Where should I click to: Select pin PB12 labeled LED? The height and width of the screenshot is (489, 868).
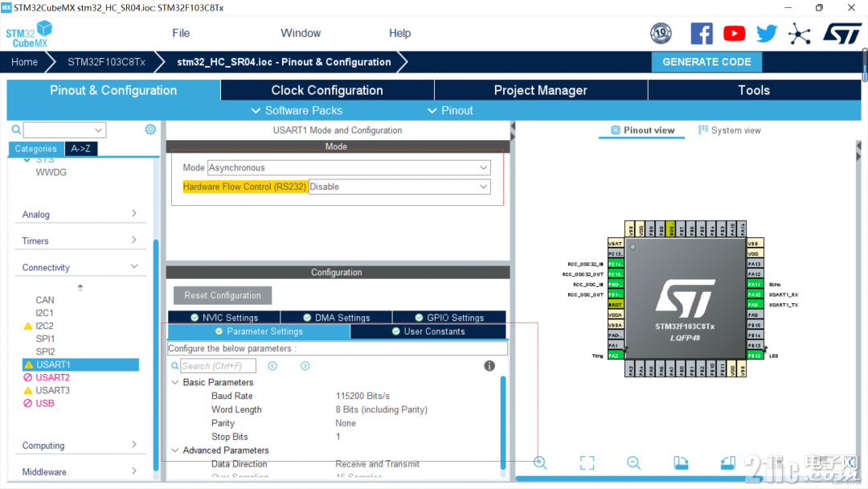(755, 355)
